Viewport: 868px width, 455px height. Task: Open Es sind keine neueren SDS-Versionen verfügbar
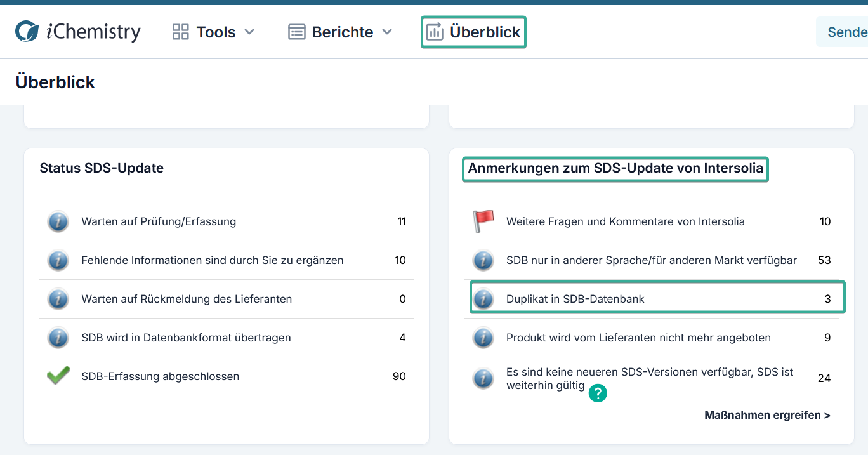[652, 378]
